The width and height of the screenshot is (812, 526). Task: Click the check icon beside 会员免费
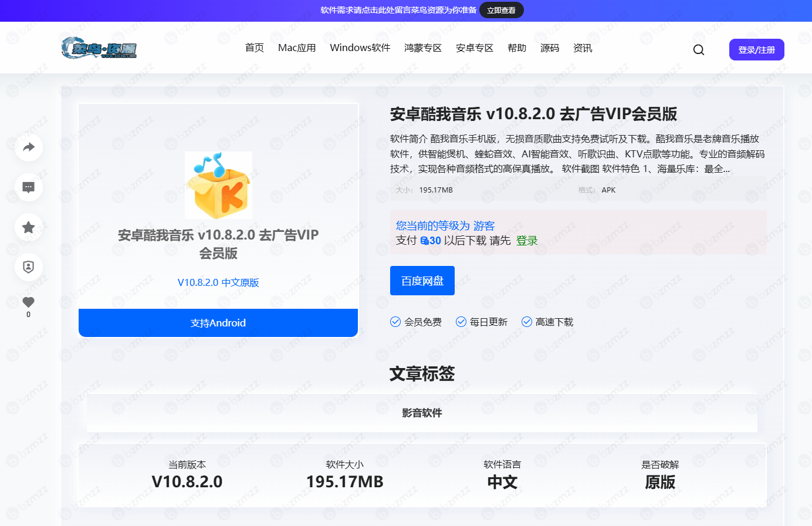pos(395,322)
